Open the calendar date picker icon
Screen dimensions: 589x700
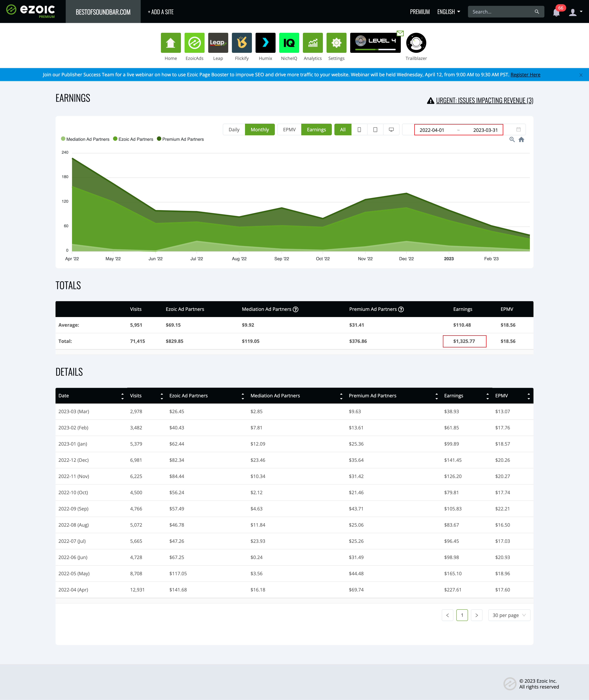tap(518, 130)
